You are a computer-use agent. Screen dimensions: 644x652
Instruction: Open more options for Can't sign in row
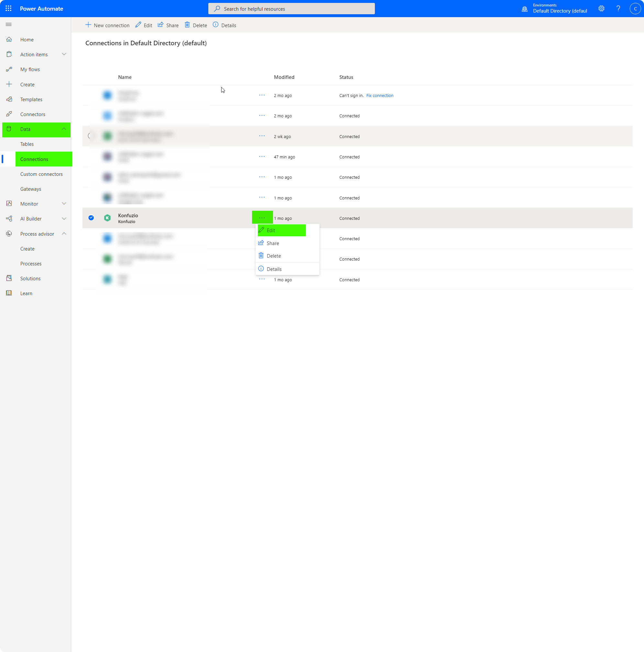click(x=262, y=95)
